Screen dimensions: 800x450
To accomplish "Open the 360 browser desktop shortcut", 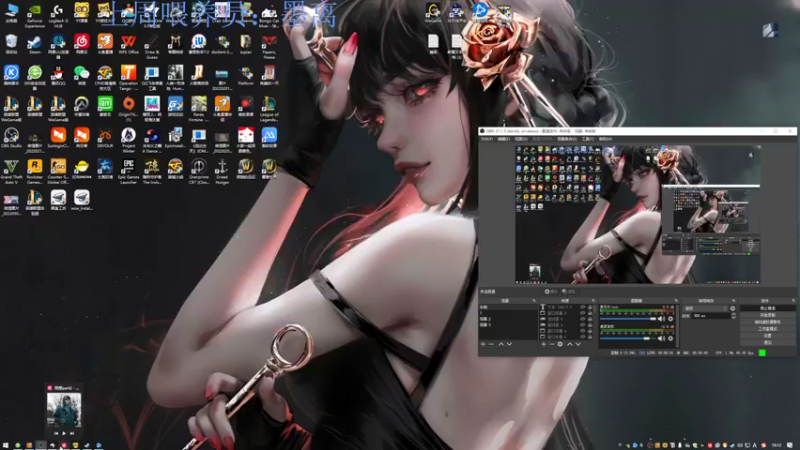I will tap(35, 77).
